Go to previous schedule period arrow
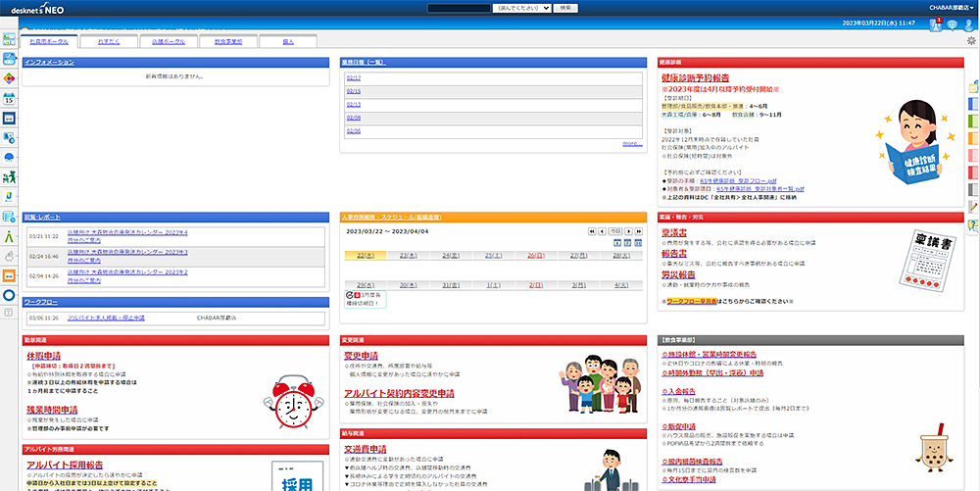This screenshot has width=980, height=491. coord(602,231)
